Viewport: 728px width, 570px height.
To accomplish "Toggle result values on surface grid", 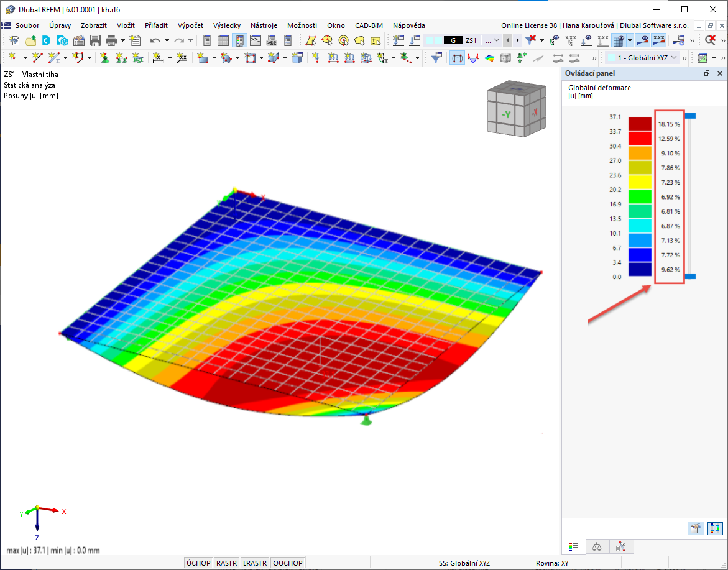I will [x=618, y=41].
